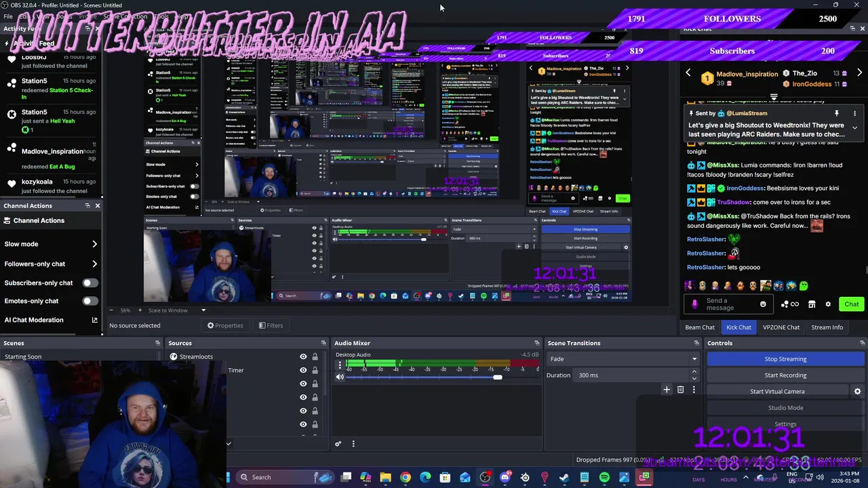Float the Sources dock
Viewport: 868px width, 488px height.
[x=323, y=343]
